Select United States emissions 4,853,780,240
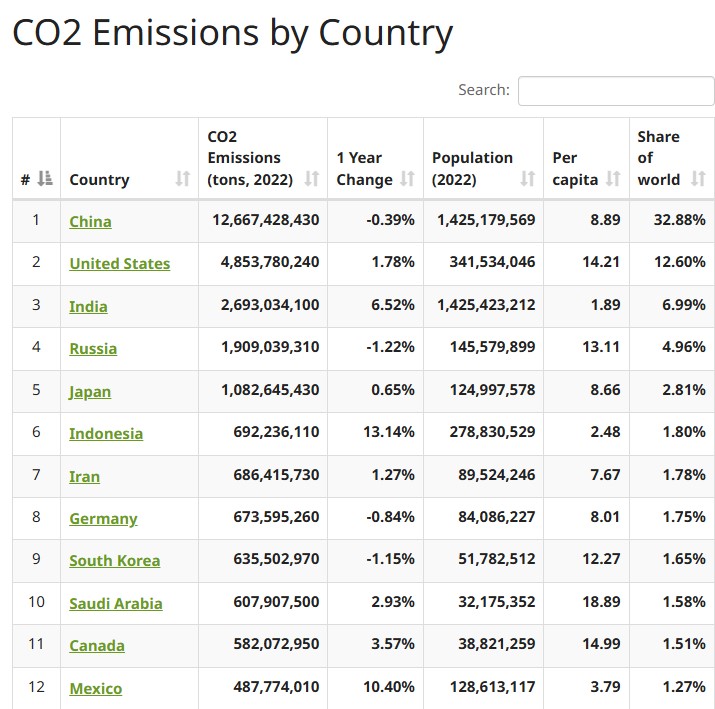This screenshot has height=709, width=715. pos(270,262)
